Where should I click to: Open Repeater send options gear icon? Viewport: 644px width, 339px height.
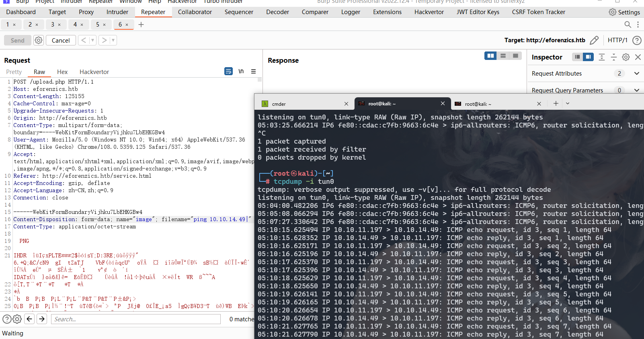39,40
